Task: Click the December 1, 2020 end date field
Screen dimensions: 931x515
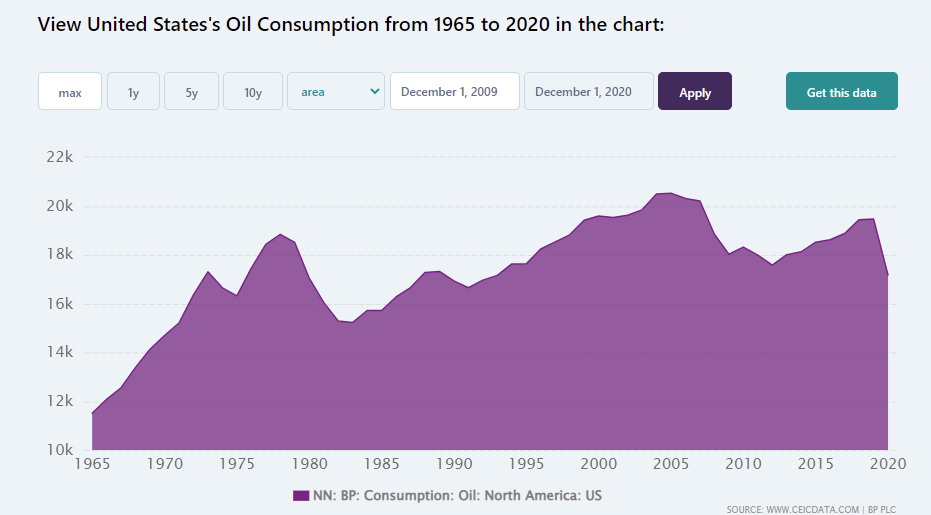Action: (588, 92)
